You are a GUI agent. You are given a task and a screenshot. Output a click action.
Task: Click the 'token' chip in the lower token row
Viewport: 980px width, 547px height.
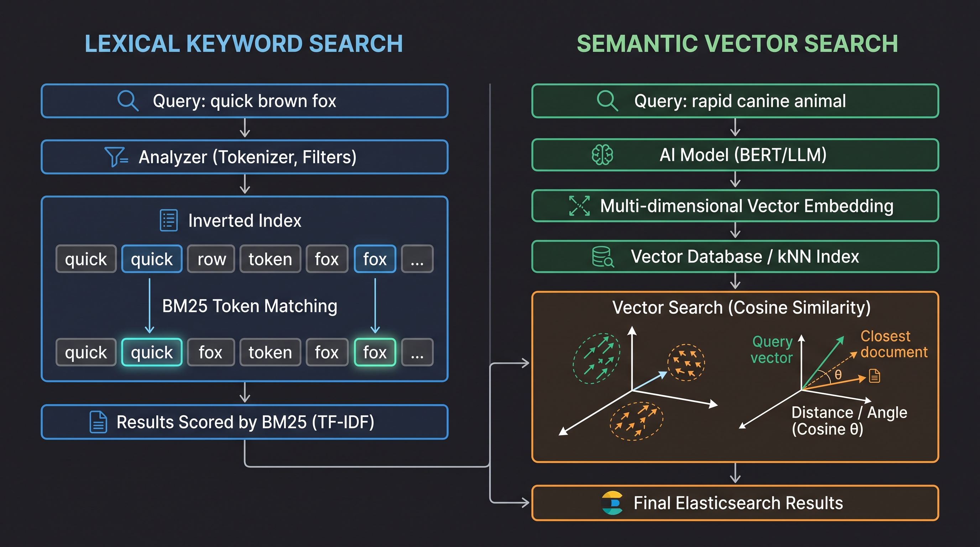(270, 352)
